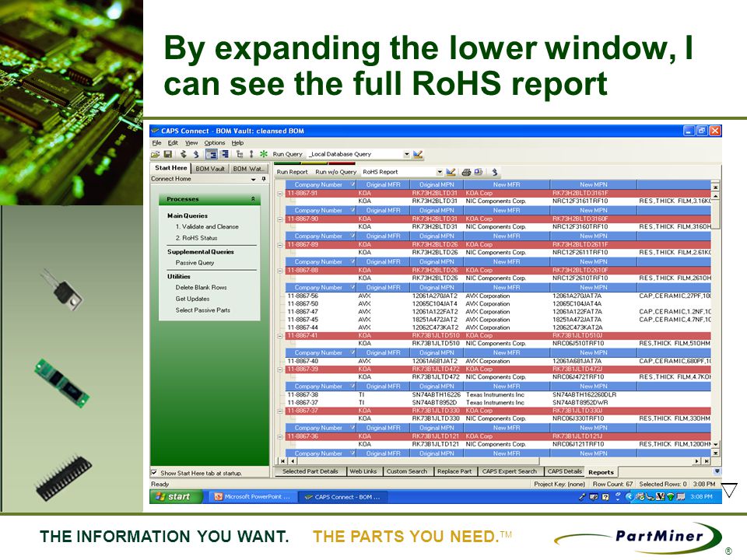Click the Open folder toolbar icon
The height and width of the screenshot is (560, 747).
tap(156, 154)
